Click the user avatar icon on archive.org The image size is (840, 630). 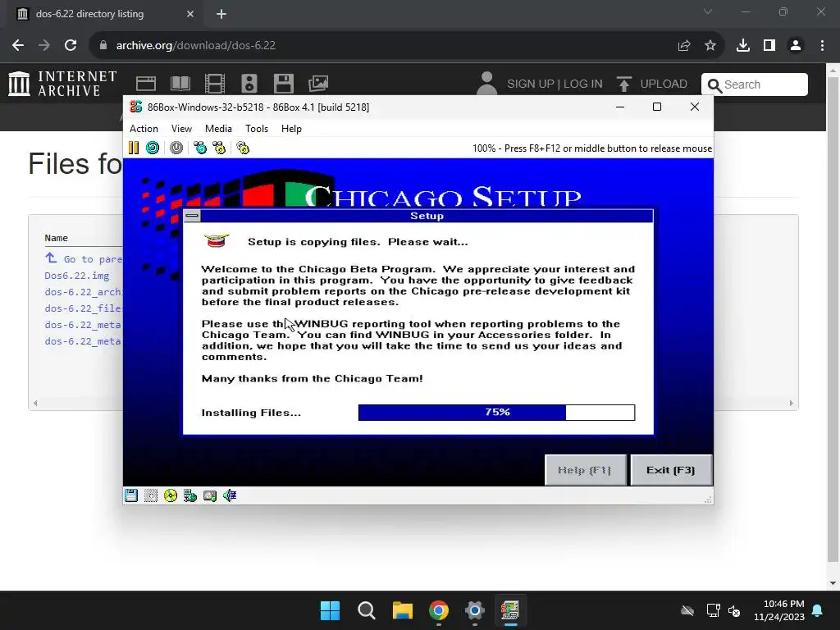pyautogui.click(x=486, y=84)
